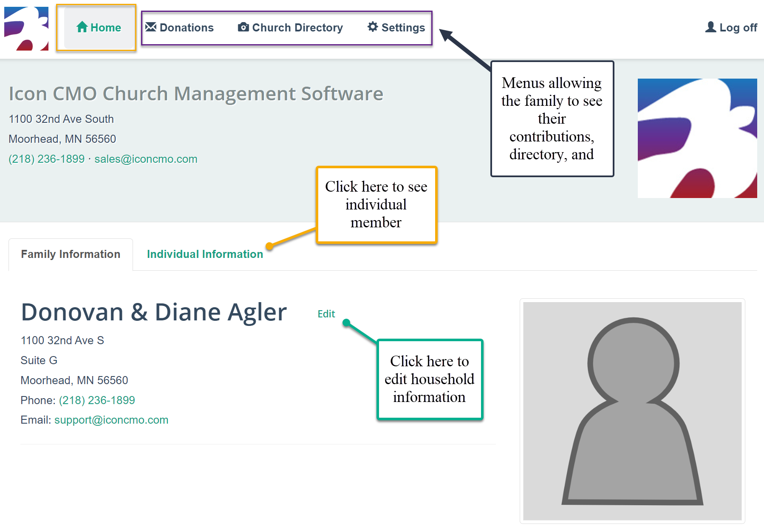764x532 pixels.
Task: Click the camera icon beside Church Directory
Action: click(243, 27)
